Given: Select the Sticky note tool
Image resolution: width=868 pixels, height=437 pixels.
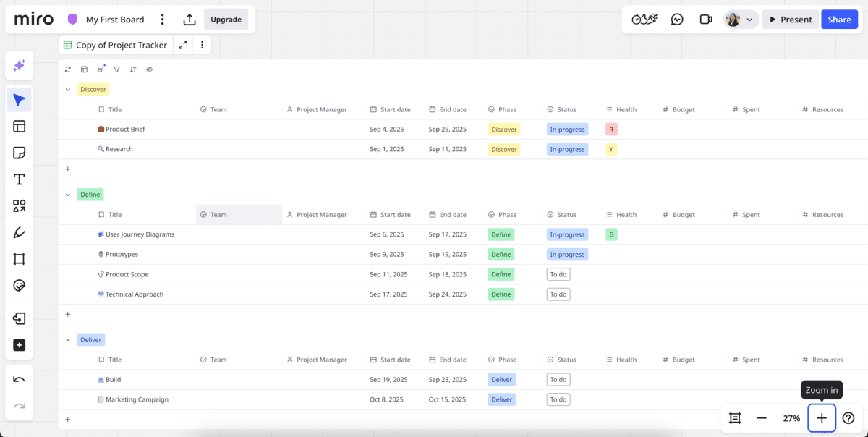Looking at the screenshot, I should coord(20,153).
